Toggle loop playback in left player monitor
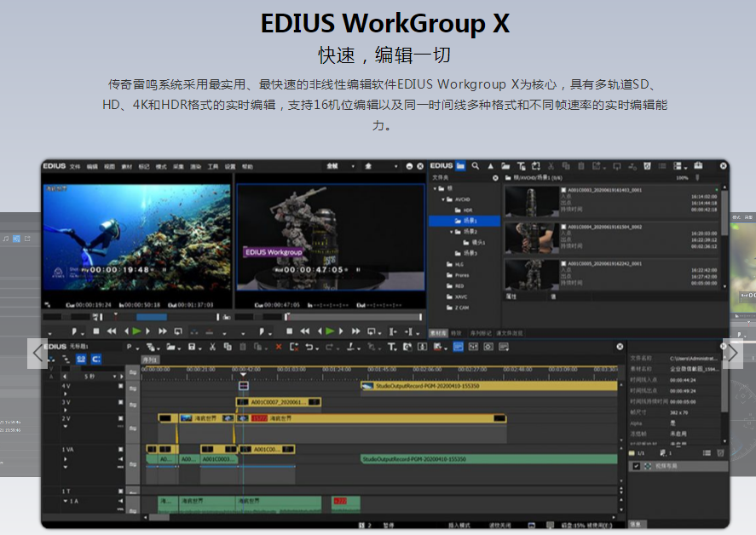 178,331
